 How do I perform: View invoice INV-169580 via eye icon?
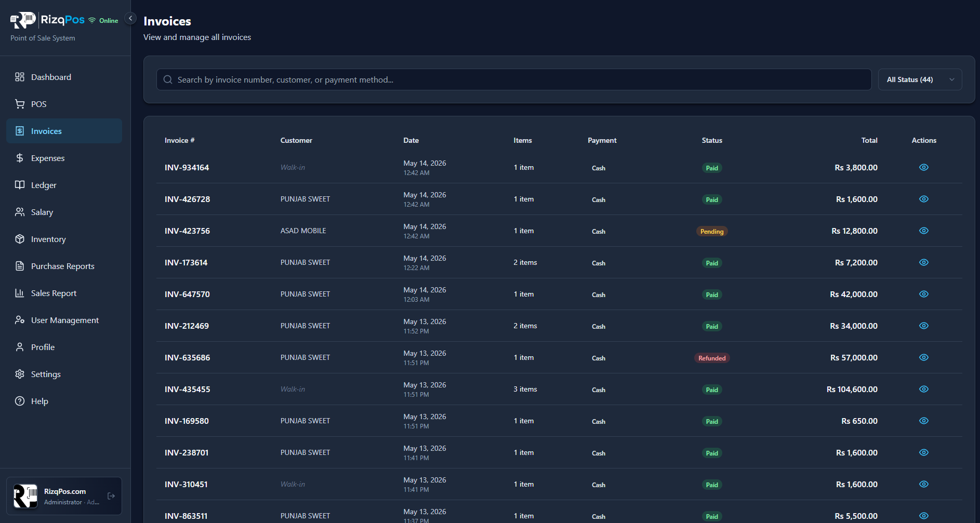coord(924,421)
